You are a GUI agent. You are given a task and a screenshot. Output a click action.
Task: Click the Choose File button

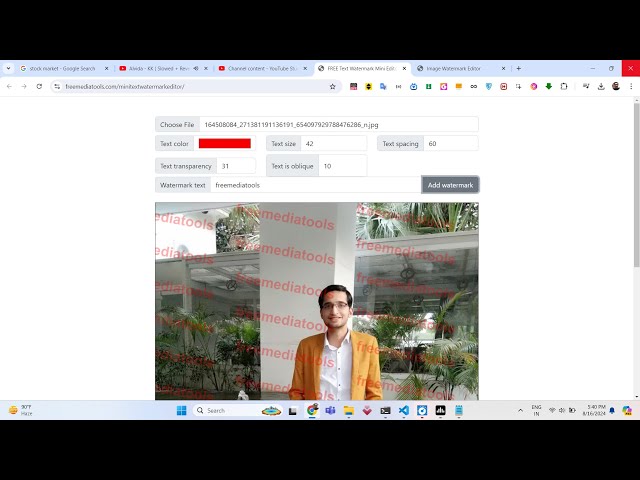[x=177, y=124]
